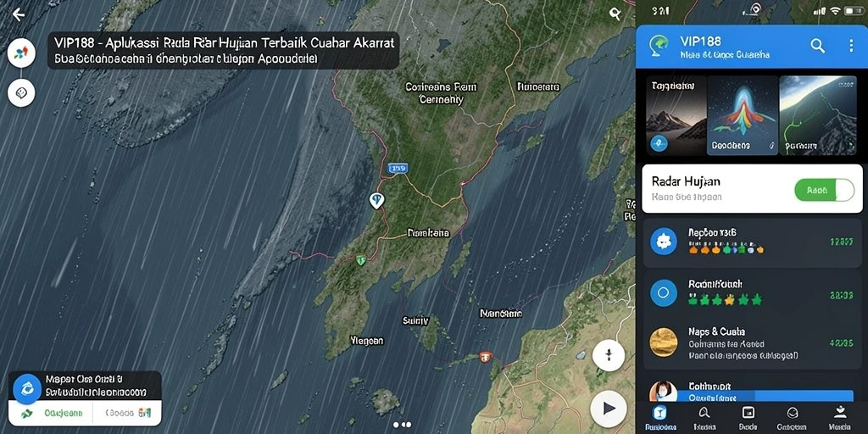Viewport: 868px width, 434px height.
Task: Open the three-dot overflow menu in the header
Action: tap(851, 46)
